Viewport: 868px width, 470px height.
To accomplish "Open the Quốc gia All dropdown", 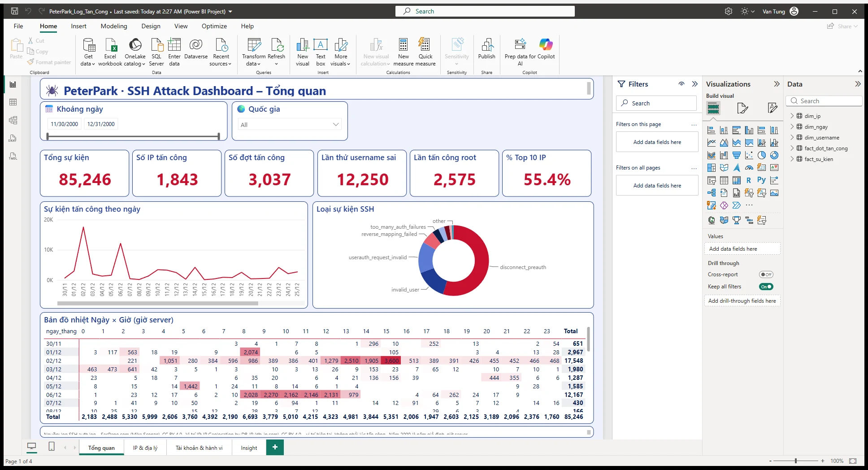I will [290, 125].
